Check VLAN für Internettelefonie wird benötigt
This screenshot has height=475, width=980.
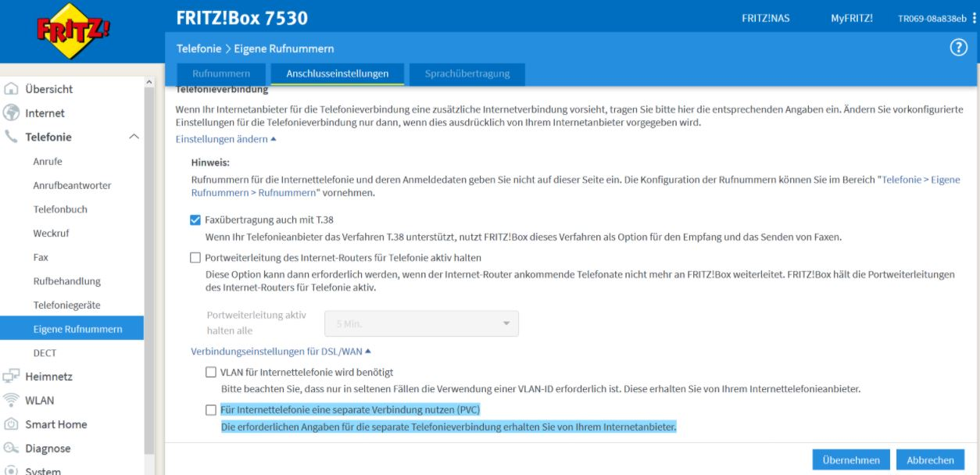coord(211,373)
